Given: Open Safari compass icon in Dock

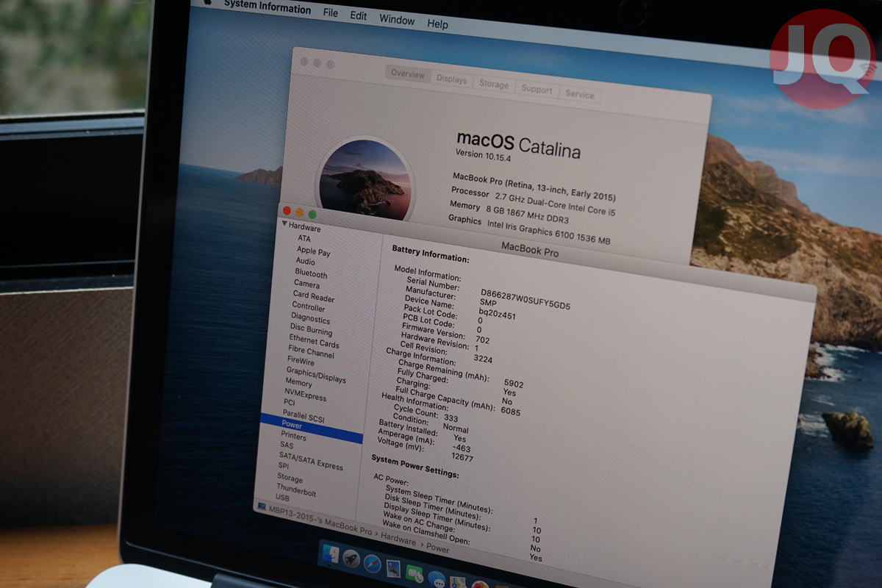Looking at the screenshot, I should (373, 564).
